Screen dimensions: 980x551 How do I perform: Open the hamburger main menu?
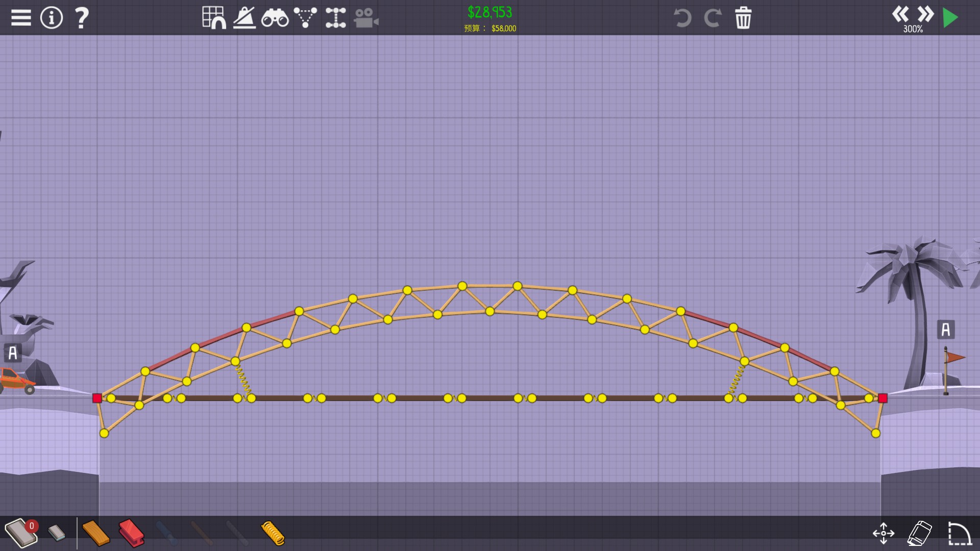click(x=21, y=18)
